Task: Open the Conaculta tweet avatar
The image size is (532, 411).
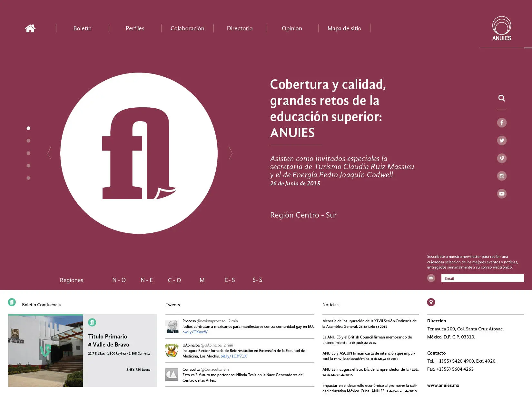Action: [172, 375]
